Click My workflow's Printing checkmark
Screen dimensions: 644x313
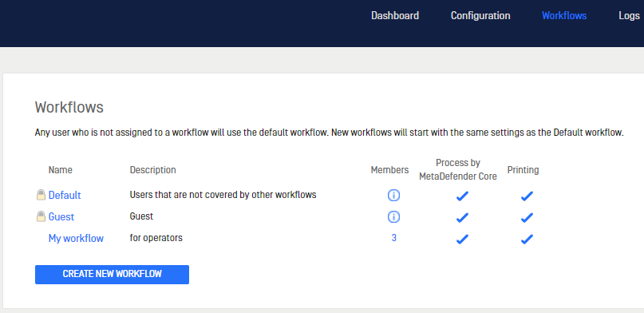click(x=527, y=239)
